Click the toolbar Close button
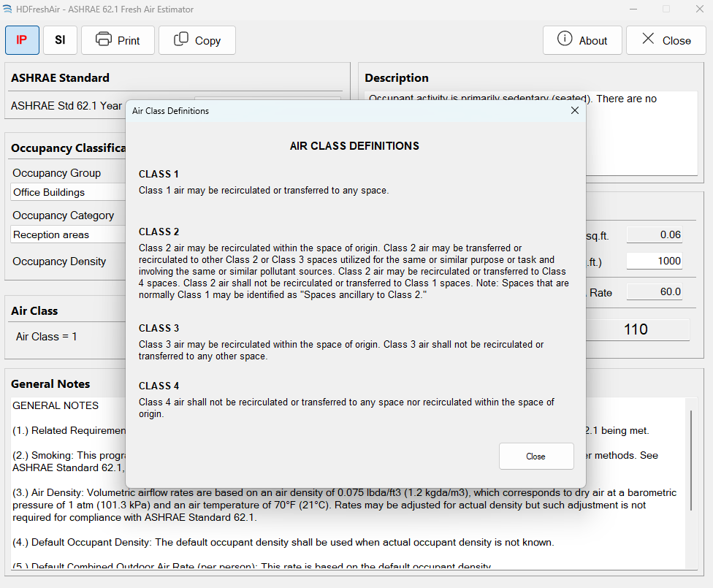The height and width of the screenshot is (588, 713). (666, 40)
